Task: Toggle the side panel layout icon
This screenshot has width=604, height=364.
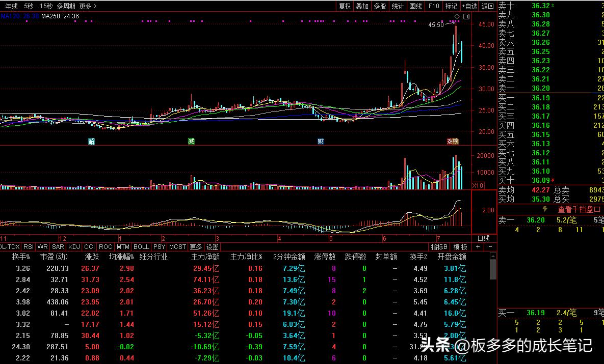Action: (x=466, y=16)
